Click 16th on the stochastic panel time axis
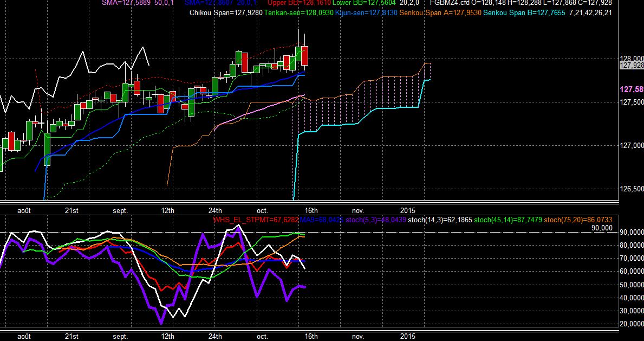This screenshot has width=644, height=341. click(311, 336)
